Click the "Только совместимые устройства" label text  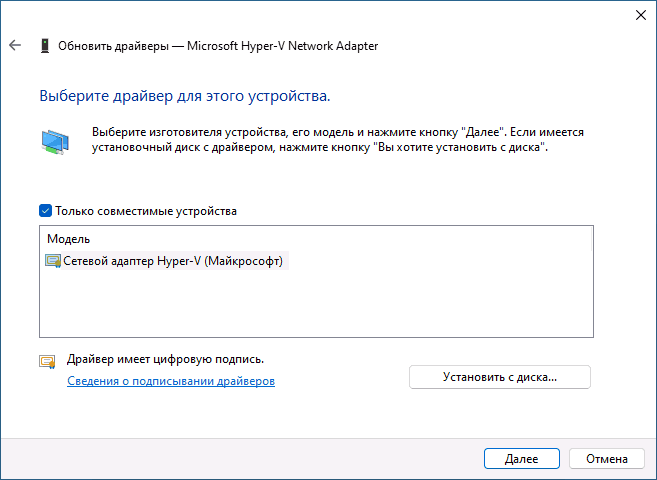coord(146,211)
